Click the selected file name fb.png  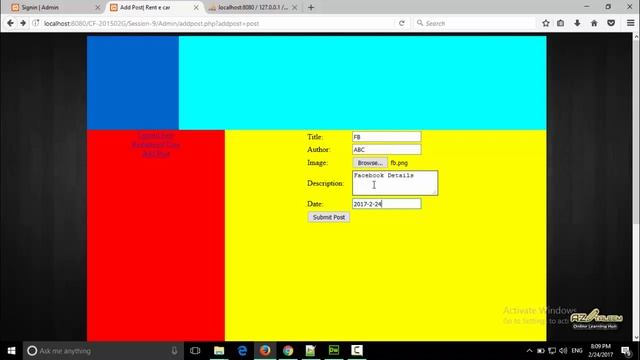(x=399, y=163)
